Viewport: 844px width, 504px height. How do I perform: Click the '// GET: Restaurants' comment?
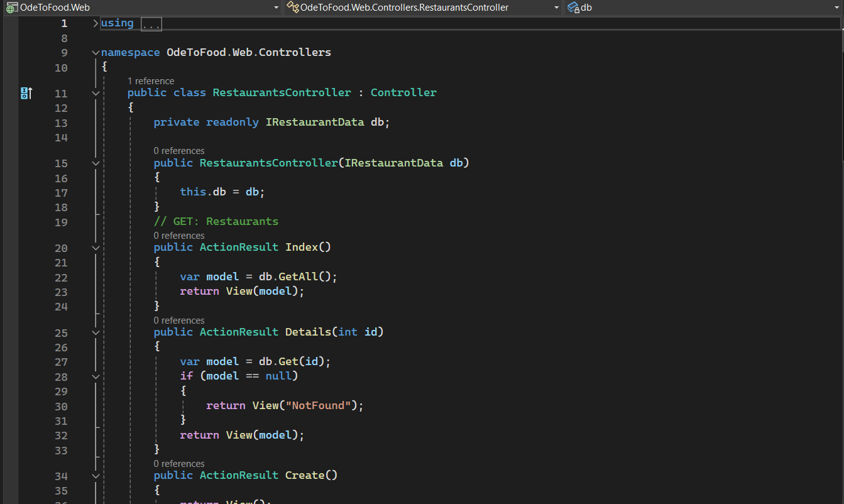pyautogui.click(x=216, y=221)
